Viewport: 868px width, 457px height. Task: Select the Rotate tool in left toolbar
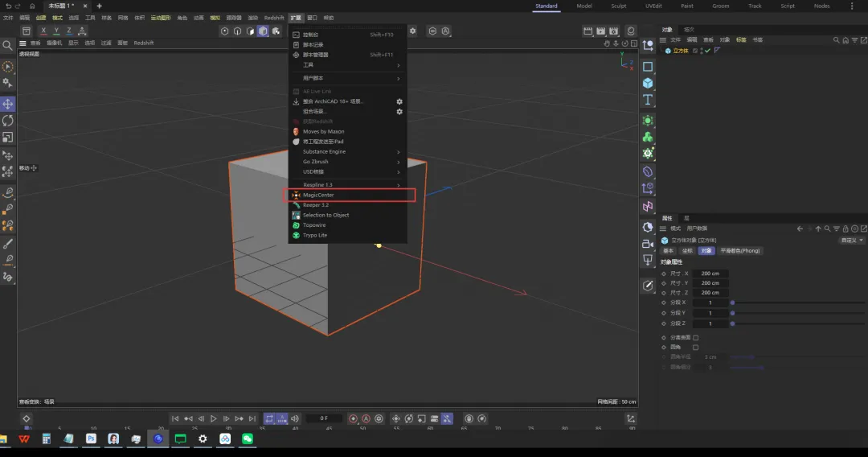click(8, 121)
